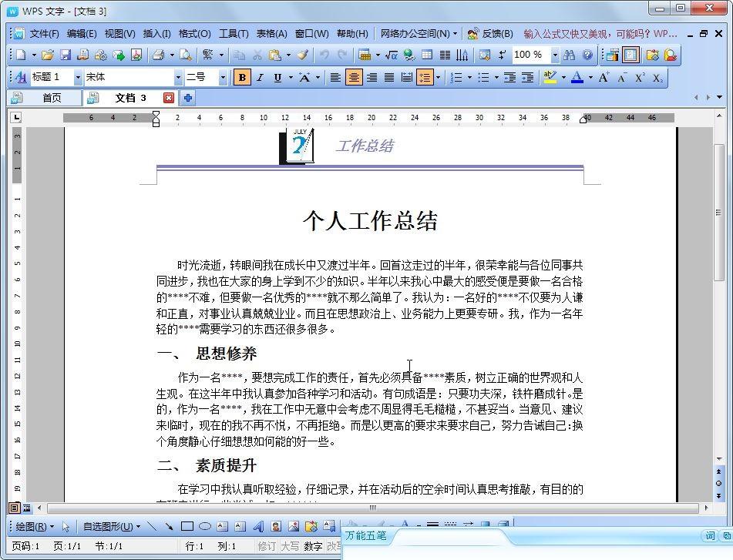The image size is (733, 560).
Task: Open the font color dropdown arrow
Action: click(x=590, y=78)
